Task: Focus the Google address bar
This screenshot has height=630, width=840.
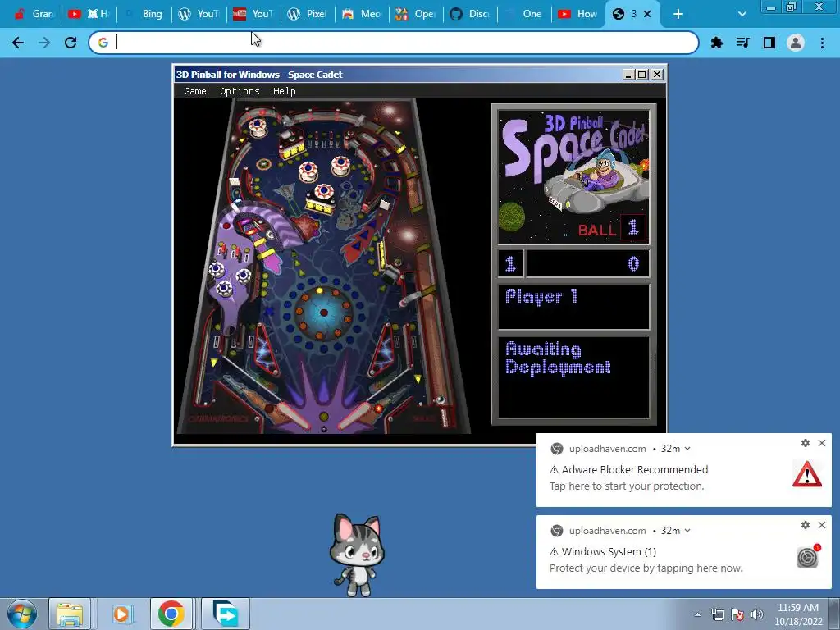Action: tap(394, 43)
